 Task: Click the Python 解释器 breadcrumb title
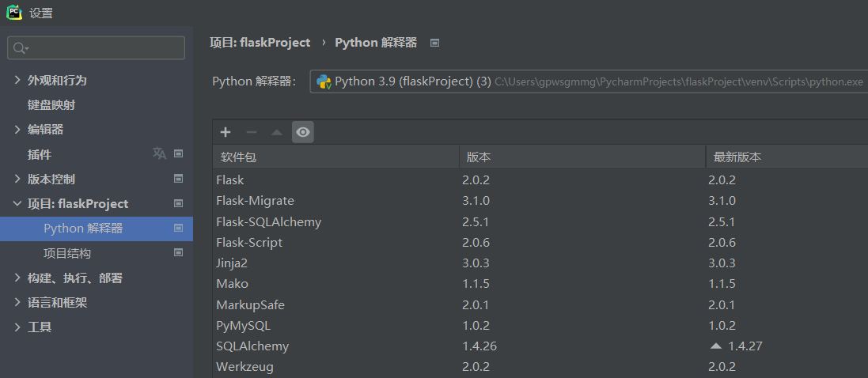click(x=376, y=43)
